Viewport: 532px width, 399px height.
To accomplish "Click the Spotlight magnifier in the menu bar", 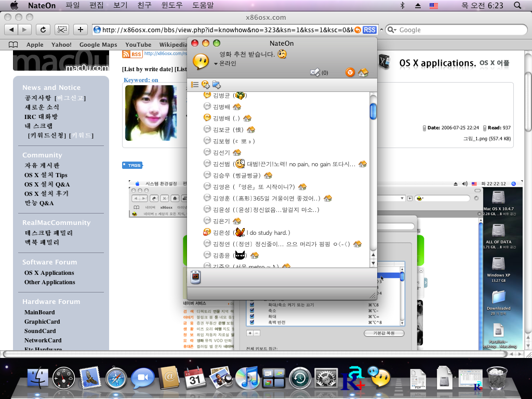I will pos(517,5).
